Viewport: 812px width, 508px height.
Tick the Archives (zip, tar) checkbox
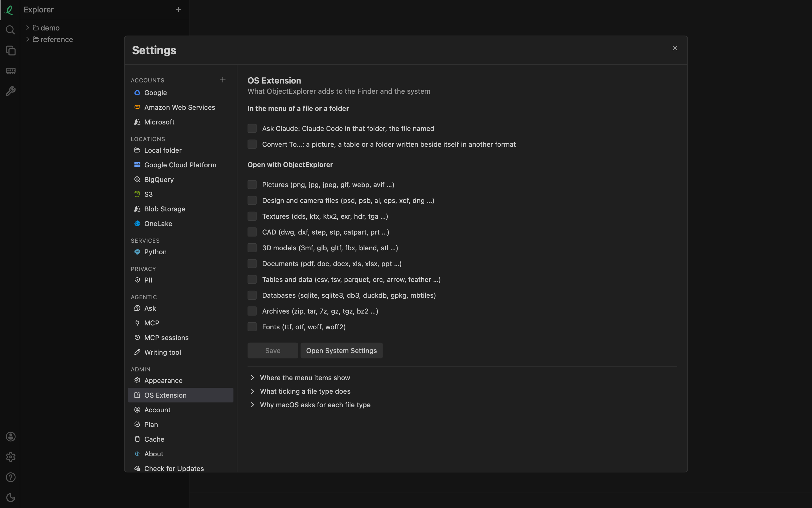pyautogui.click(x=252, y=311)
